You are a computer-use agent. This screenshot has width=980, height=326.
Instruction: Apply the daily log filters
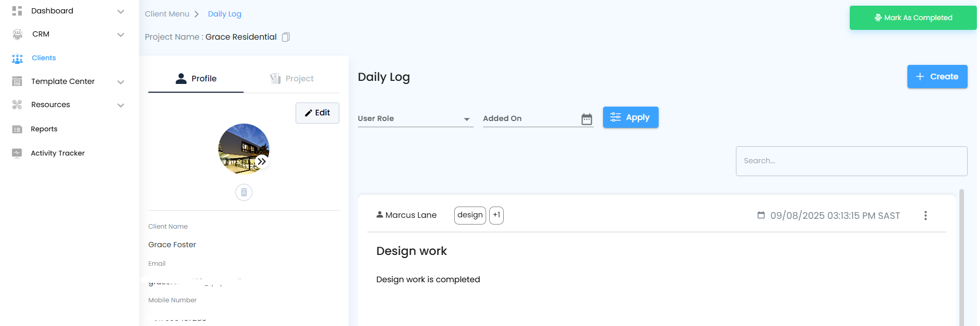click(630, 117)
